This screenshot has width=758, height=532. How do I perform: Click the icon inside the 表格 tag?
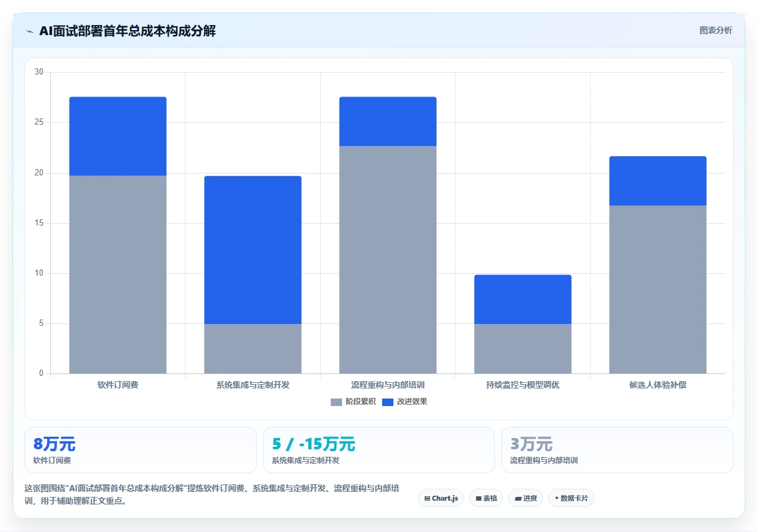point(479,499)
